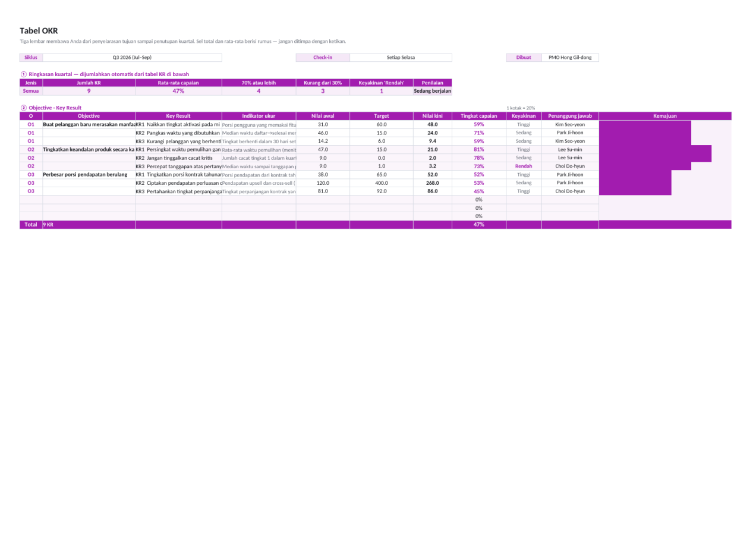Click the 'Keyakinan' column header
The height and width of the screenshot is (535, 756).
[524, 116]
